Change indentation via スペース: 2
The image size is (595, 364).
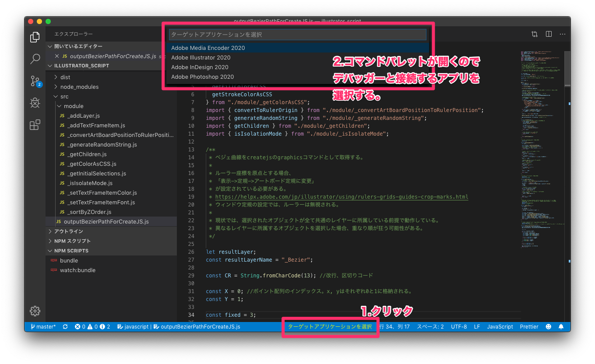click(x=430, y=327)
